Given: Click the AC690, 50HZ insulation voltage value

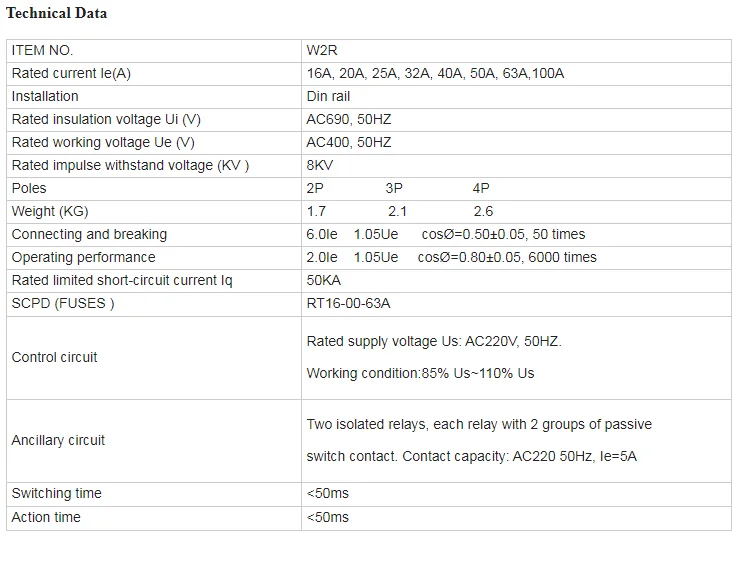Looking at the screenshot, I should [348, 119].
